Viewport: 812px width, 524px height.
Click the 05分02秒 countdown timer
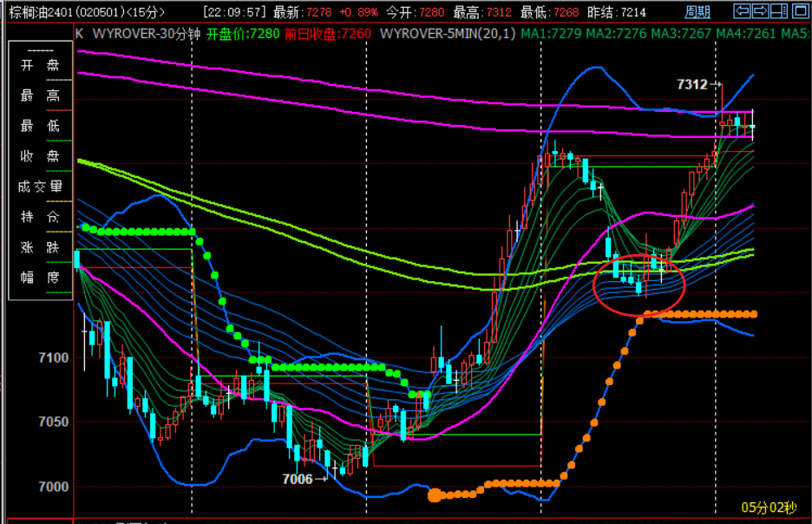pyautogui.click(x=769, y=508)
